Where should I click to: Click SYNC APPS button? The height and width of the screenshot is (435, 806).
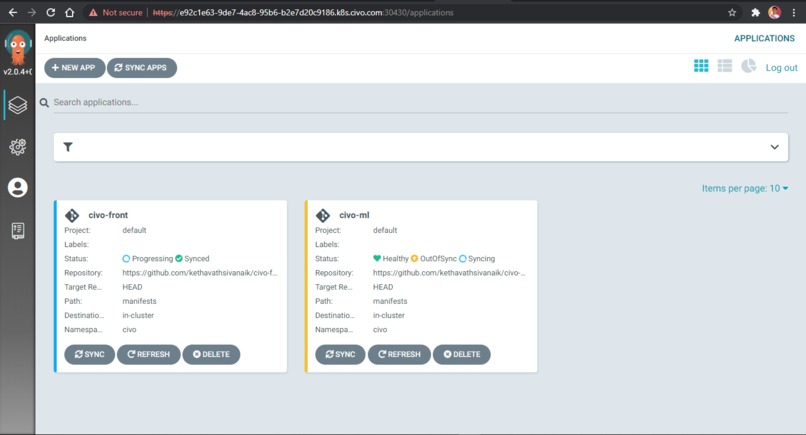coord(142,68)
